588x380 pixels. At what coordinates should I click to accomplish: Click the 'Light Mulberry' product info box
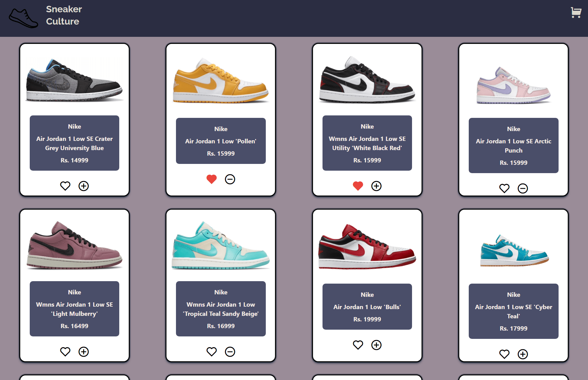pyautogui.click(x=74, y=309)
